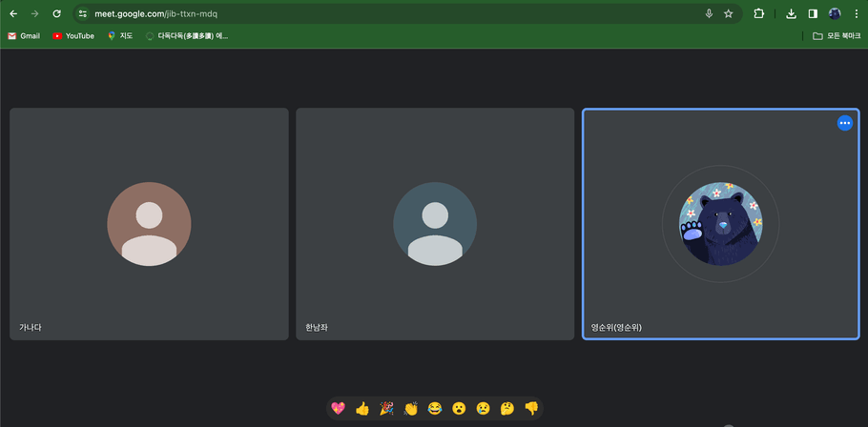Screen dimensions: 868x427
Task: Send the clapping hands reaction
Action: (411, 409)
